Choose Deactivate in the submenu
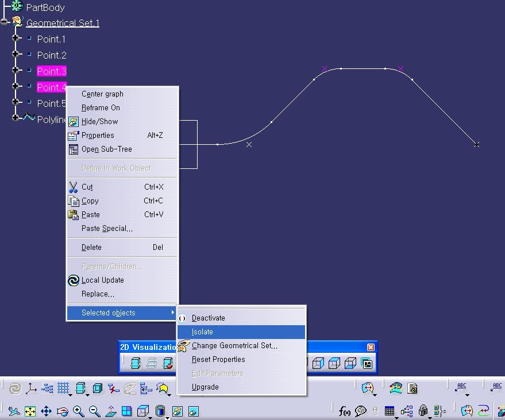 (x=208, y=318)
